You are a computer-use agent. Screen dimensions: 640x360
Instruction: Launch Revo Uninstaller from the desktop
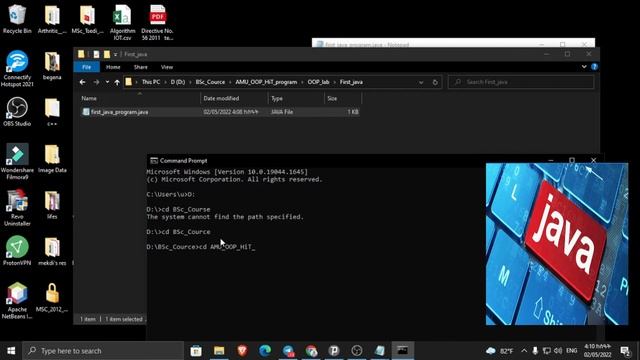[x=17, y=208]
